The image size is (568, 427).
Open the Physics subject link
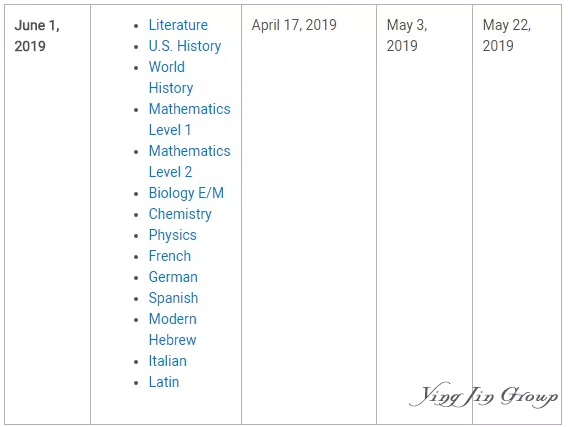(172, 235)
